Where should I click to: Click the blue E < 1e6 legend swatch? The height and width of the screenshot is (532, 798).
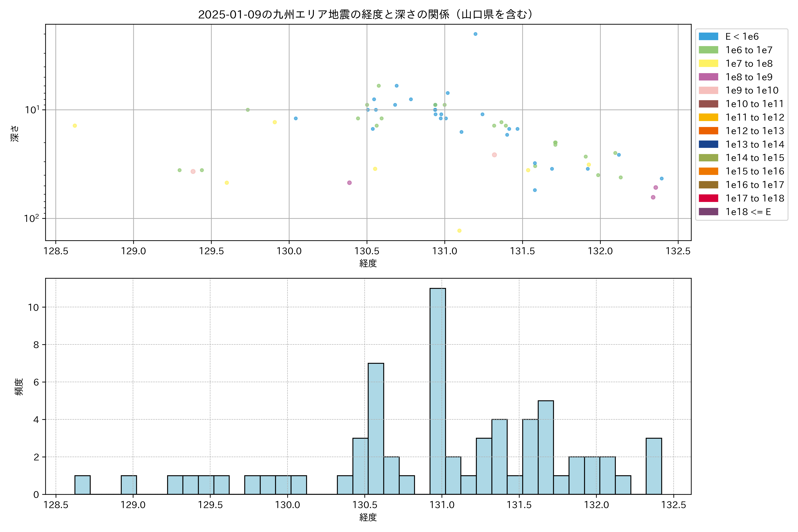click(708, 36)
